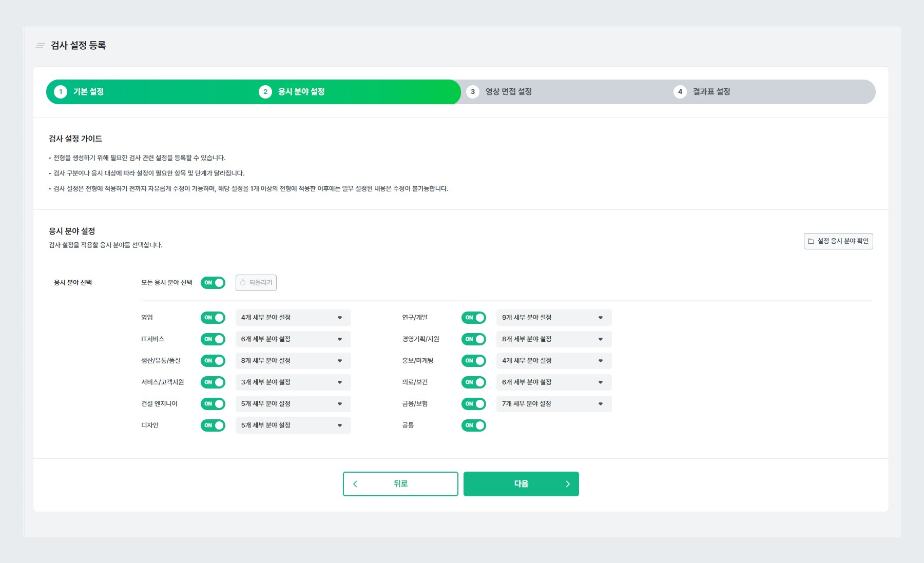Open 영업 4개 세부 분야 설정 dropdown
Image resolution: width=924 pixels, height=563 pixels.
[x=293, y=318]
